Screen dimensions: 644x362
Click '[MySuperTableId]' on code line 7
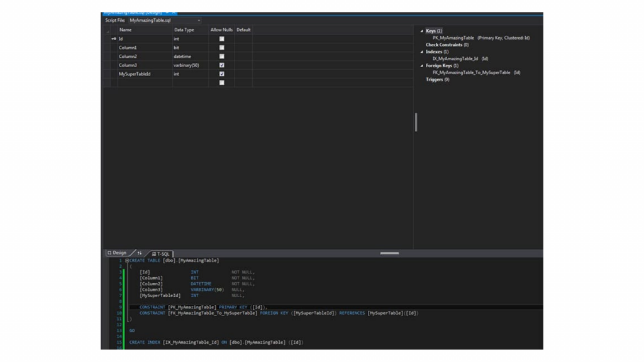pyautogui.click(x=160, y=295)
